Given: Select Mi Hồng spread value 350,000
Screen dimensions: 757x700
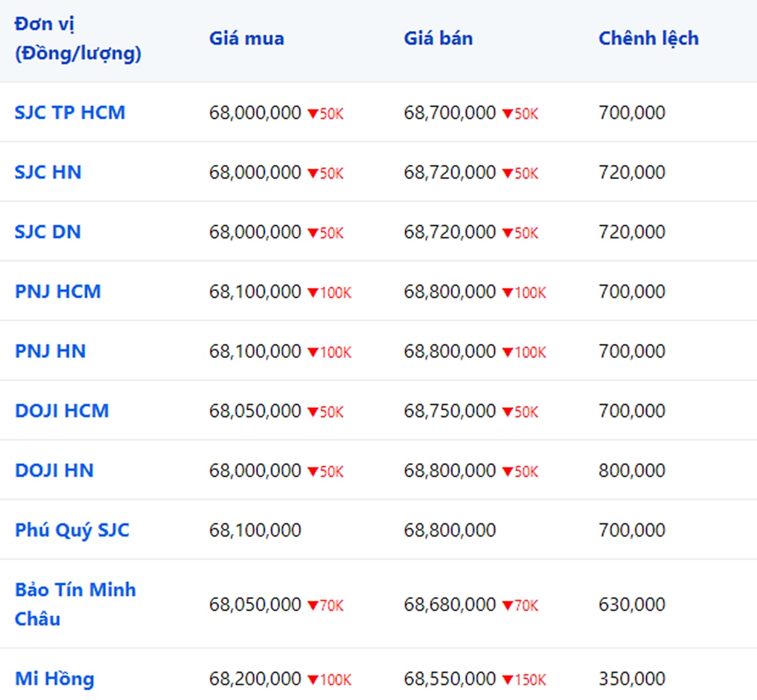Looking at the screenshot, I should 632,679.
